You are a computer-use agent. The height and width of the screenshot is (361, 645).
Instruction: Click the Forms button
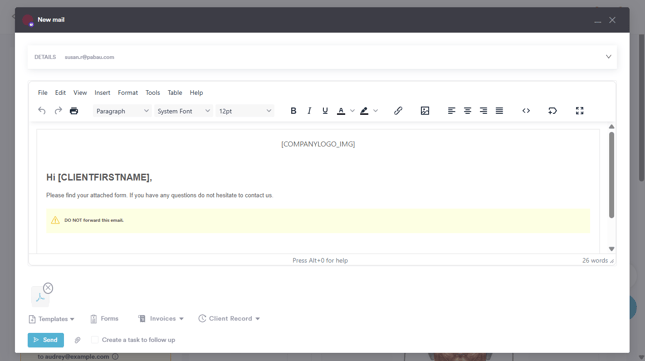pyautogui.click(x=104, y=319)
